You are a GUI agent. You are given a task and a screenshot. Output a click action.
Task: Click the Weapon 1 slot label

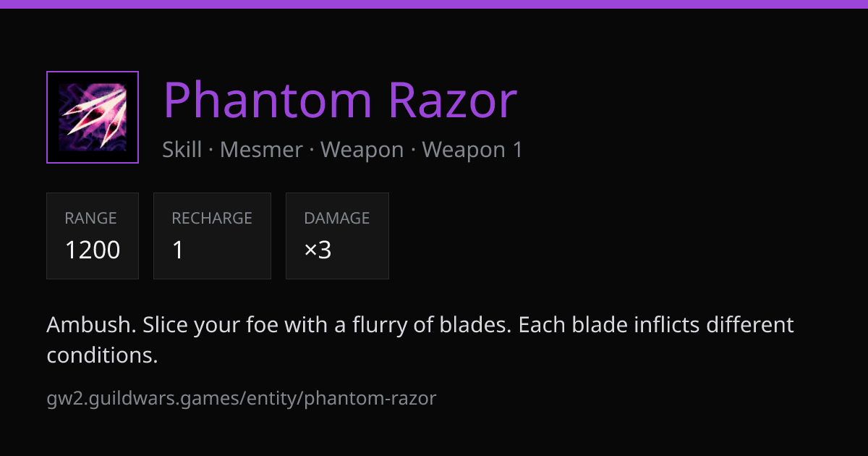coord(472,150)
